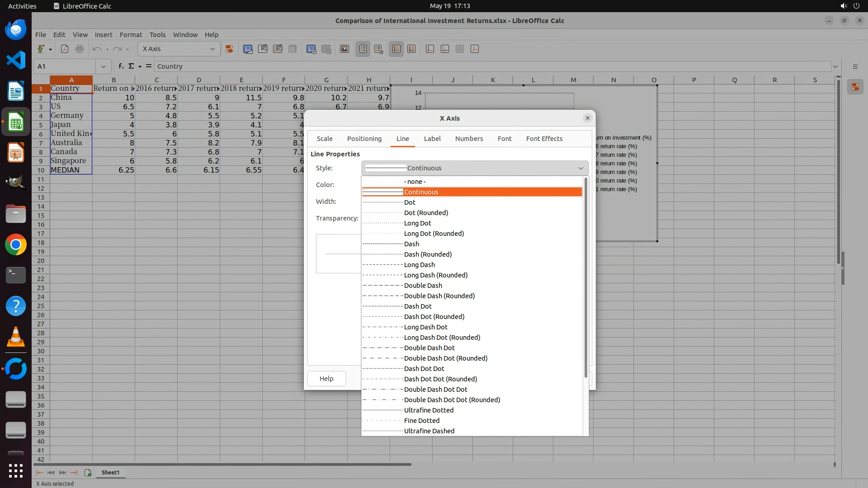This screenshot has height=488, width=868.
Task: Select Dash Dot line style
Action: coord(418,306)
